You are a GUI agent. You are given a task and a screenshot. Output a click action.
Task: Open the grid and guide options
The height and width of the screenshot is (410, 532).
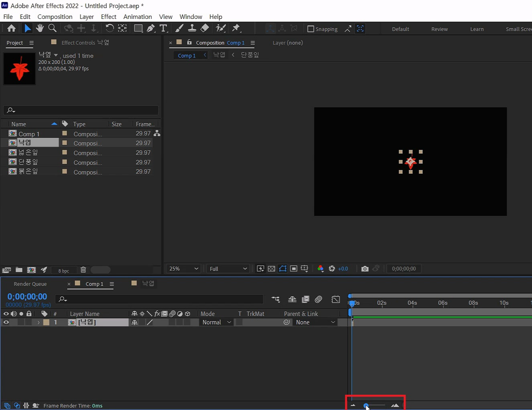(304, 269)
